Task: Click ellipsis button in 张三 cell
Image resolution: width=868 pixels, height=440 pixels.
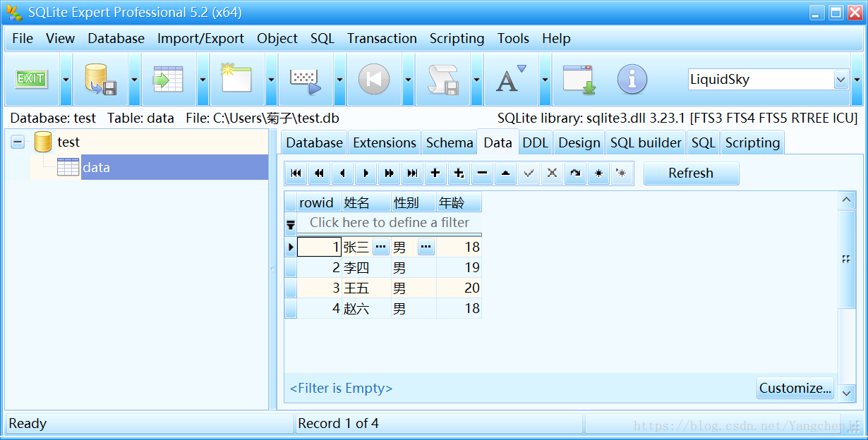Action: [381, 247]
